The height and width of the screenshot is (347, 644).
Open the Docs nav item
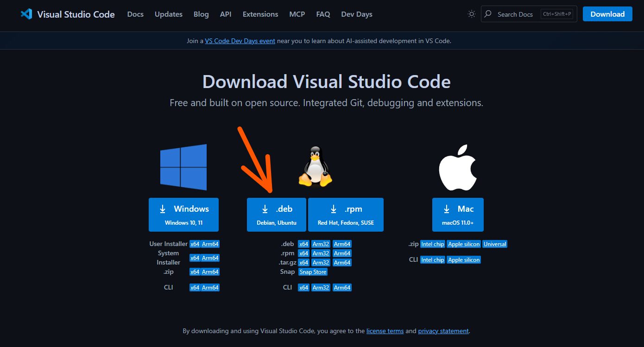pos(135,14)
